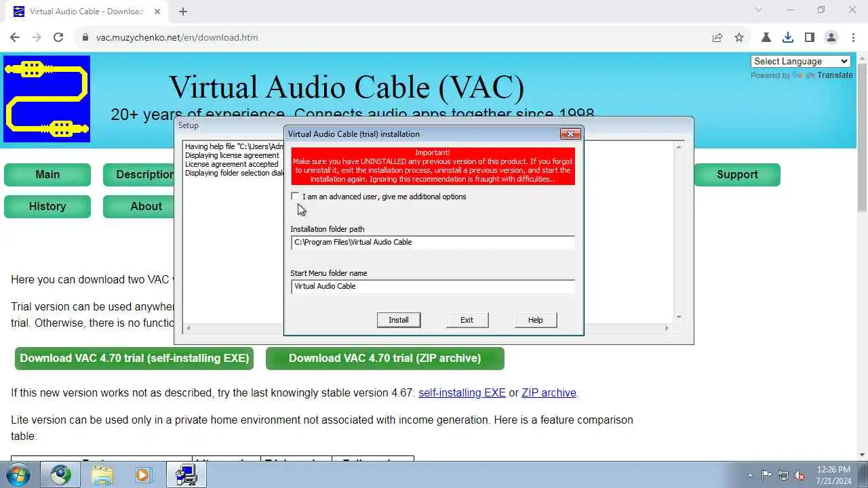Enable the advanced user additional options checkbox
The height and width of the screenshot is (488, 868).
(295, 197)
